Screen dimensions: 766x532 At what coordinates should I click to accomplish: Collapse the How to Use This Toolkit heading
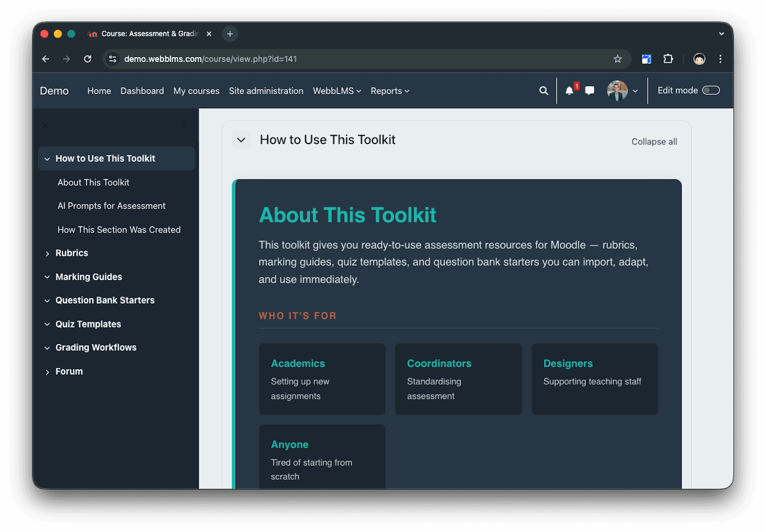point(241,140)
